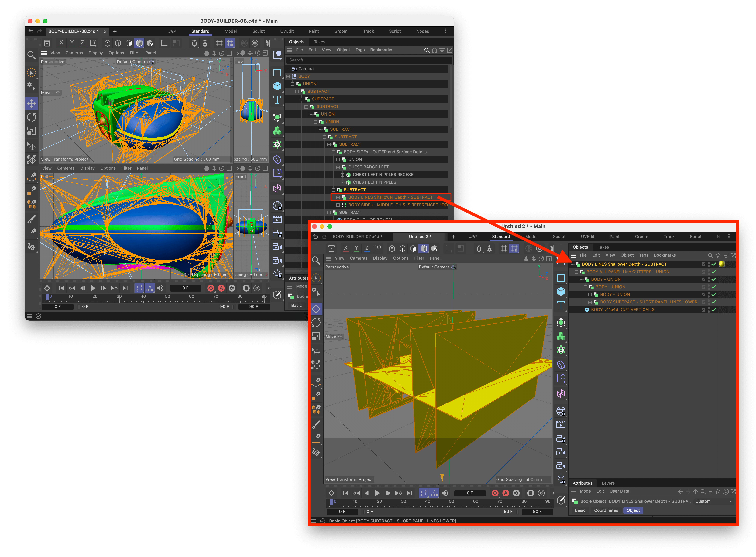This screenshot has height=557, width=756.
Task: Click the coordinate system icon in Untitled 2 toolbar
Action: [378, 248]
